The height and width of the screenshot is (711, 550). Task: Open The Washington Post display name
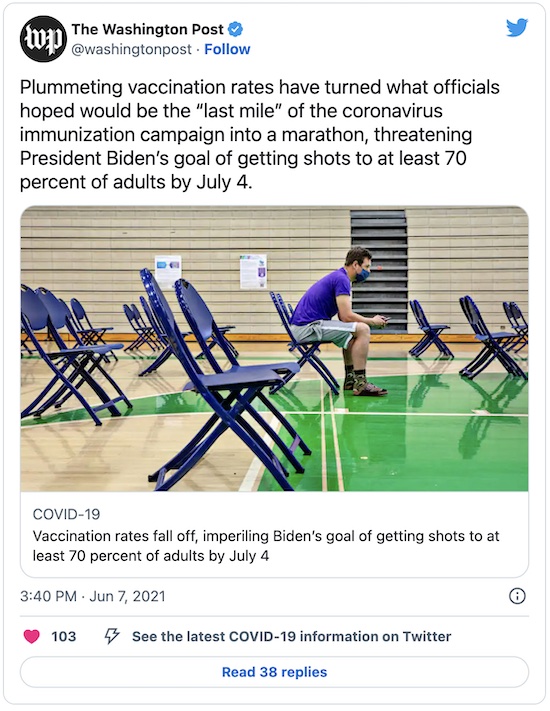147,29
